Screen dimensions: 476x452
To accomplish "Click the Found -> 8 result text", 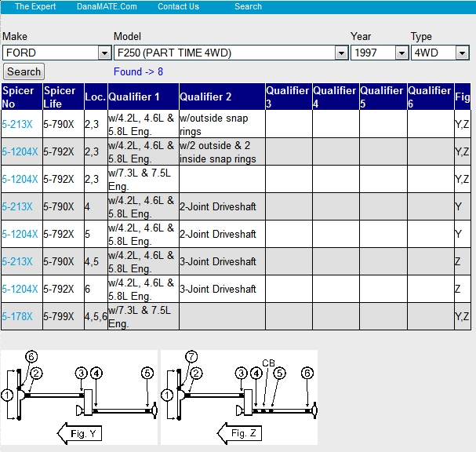I will (139, 71).
